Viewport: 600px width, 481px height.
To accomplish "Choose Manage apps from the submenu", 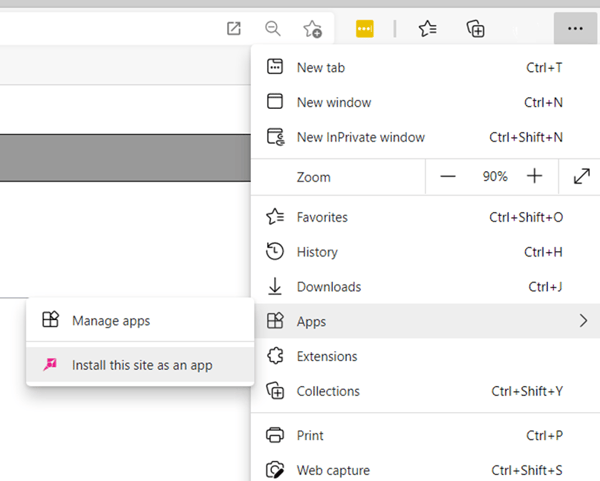I will click(x=111, y=321).
